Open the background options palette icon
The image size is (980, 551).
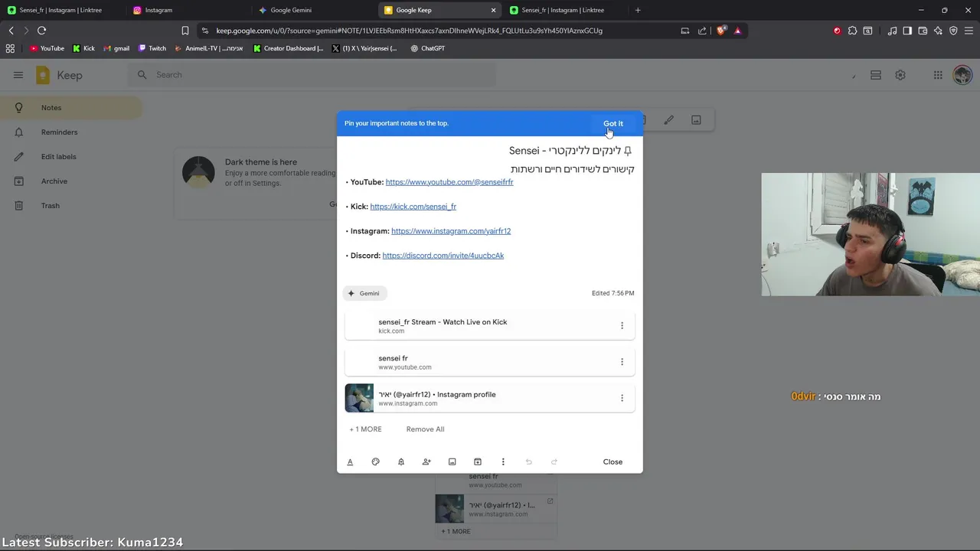click(x=375, y=461)
